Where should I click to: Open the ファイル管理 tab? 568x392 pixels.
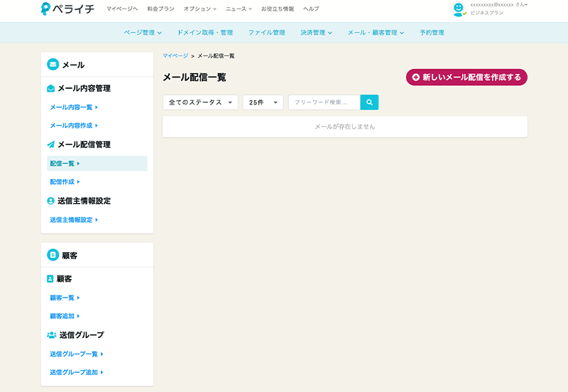click(x=266, y=33)
